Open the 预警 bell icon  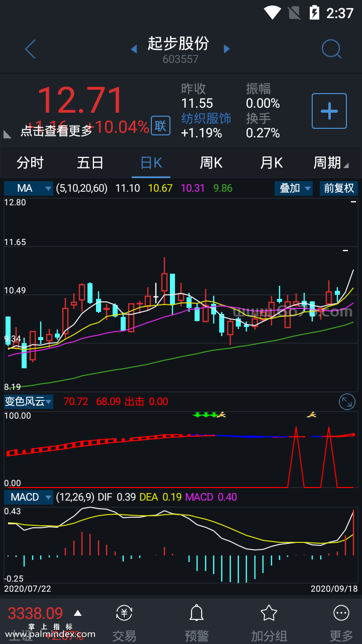pos(196,613)
